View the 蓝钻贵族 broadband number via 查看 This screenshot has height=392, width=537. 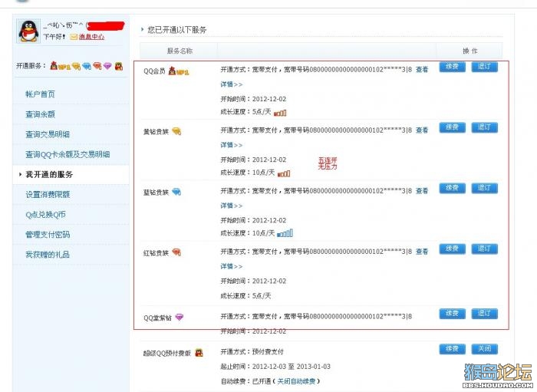pyautogui.click(x=422, y=191)
